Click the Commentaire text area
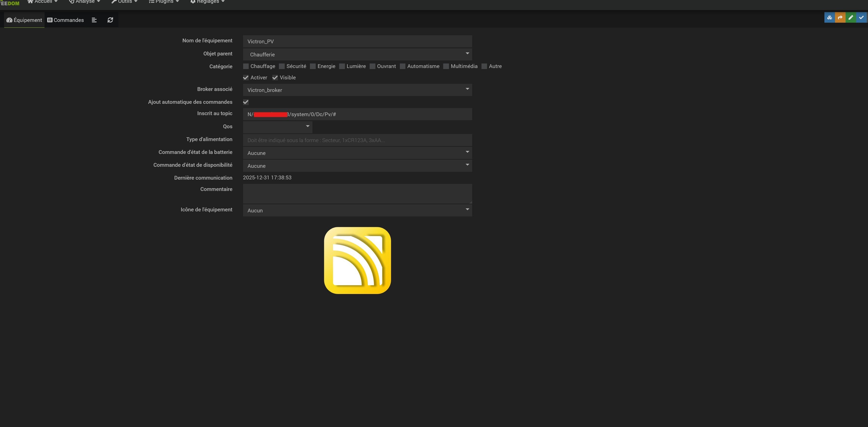Viewport: 868px width, 427px height. tap(357, 194)
